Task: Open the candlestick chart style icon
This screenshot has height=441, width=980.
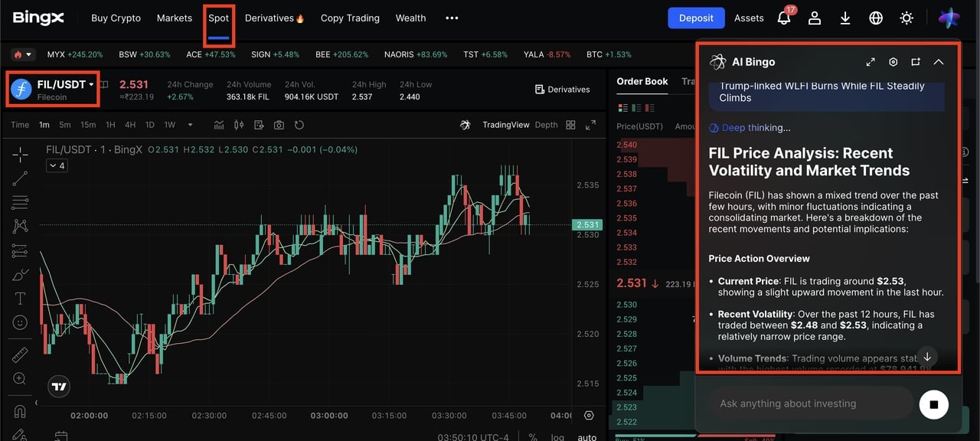Action: (x=239, y=125)
